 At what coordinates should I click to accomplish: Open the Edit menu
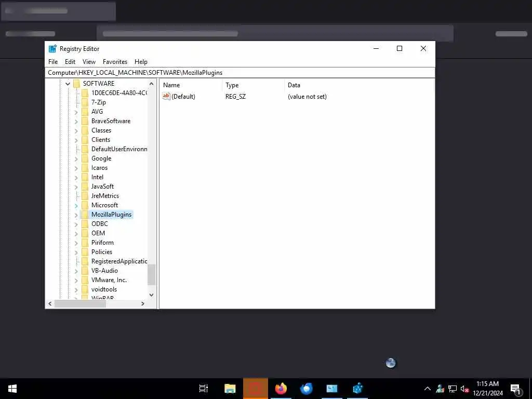(70, 62)
